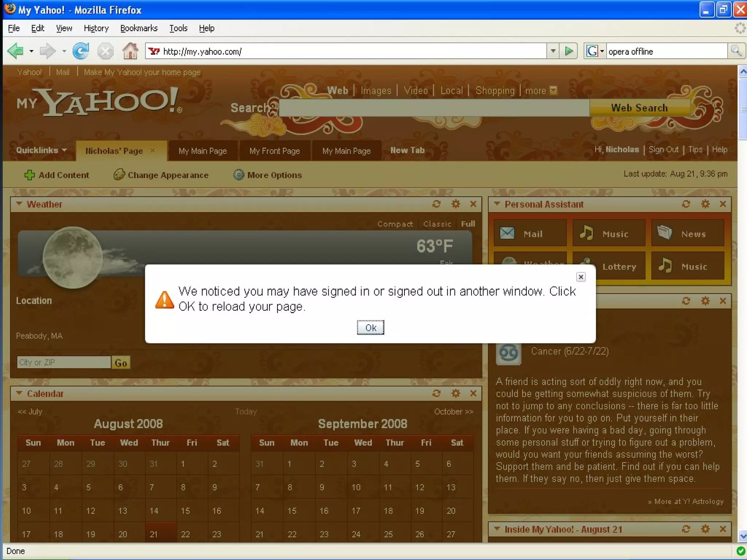Click the weather Go button

coord(121,363)
